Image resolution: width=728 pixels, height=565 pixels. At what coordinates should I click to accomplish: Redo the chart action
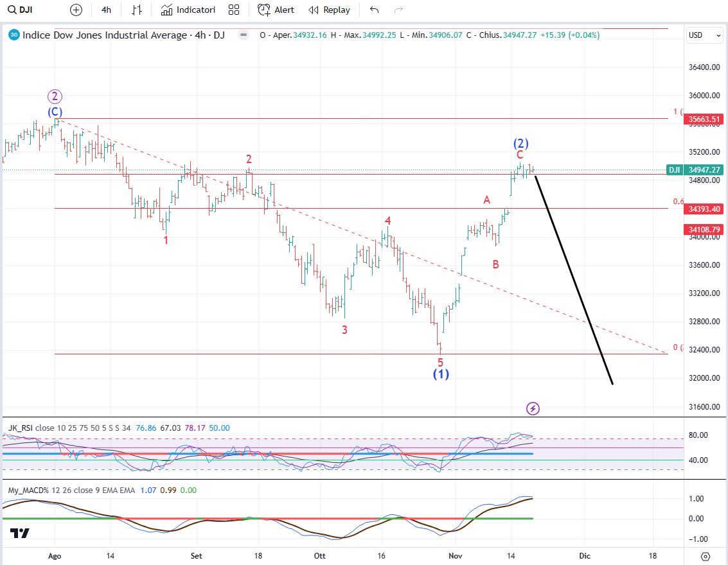398,10
